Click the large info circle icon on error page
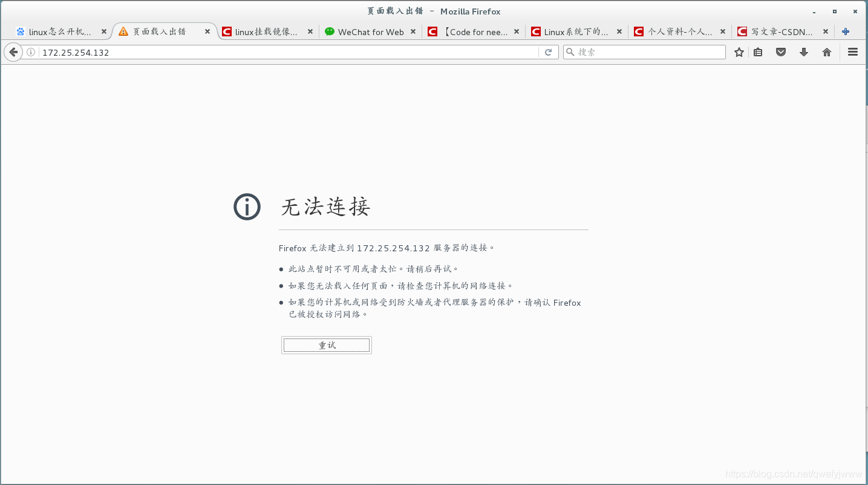The height and width of the screenshot is (485, 868). pyautogui.click(x=247, y=207)
